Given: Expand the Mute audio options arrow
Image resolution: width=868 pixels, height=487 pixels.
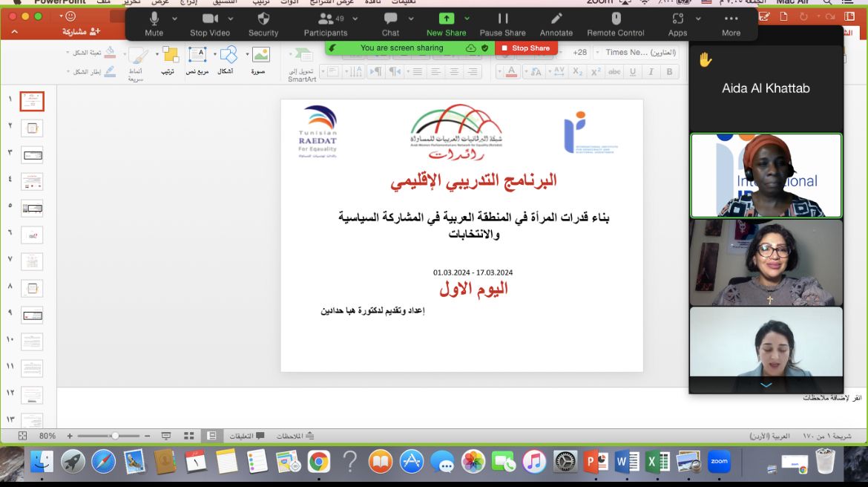Looking at the screenshot, I should click(x=174, y=19).
